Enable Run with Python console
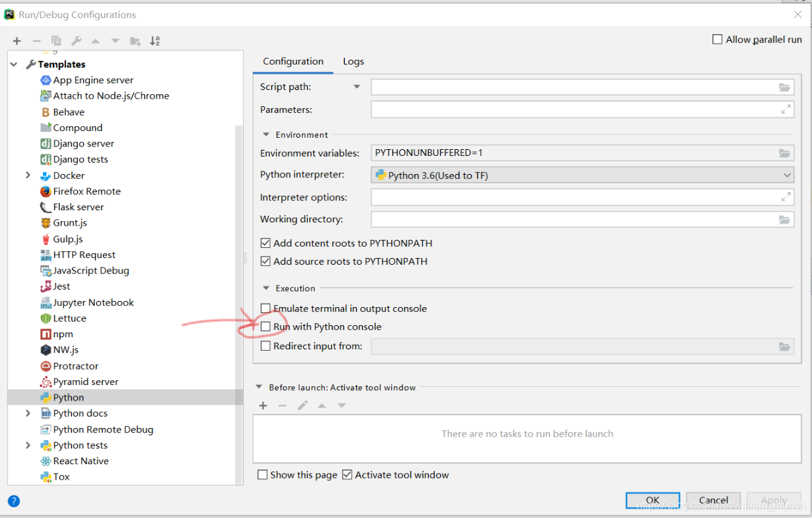This screenshot has height=518, width=812. [266, 327]
